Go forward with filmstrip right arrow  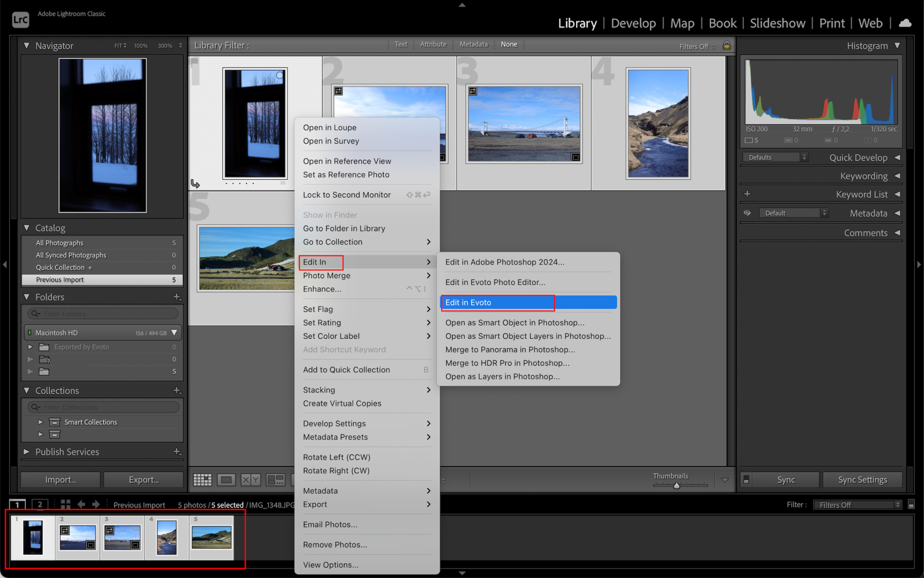click(96, 504)
